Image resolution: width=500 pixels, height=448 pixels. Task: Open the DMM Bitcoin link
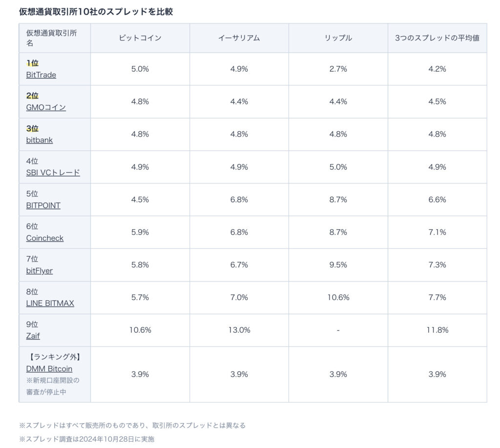[49, 369]
